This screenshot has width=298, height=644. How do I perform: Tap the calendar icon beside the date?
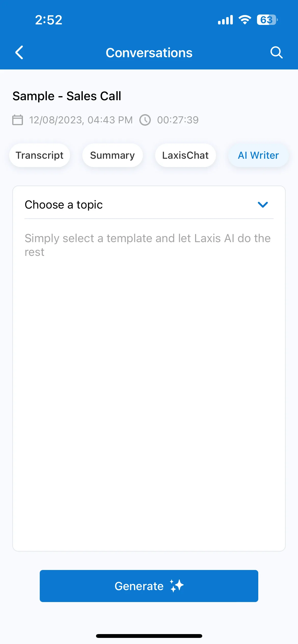pyautogui.click(x=18, y=120)
